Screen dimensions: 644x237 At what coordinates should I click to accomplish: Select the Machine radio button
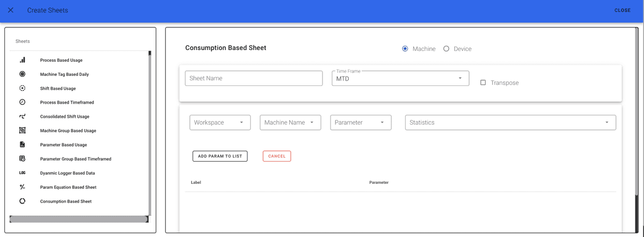pos(405,49)
